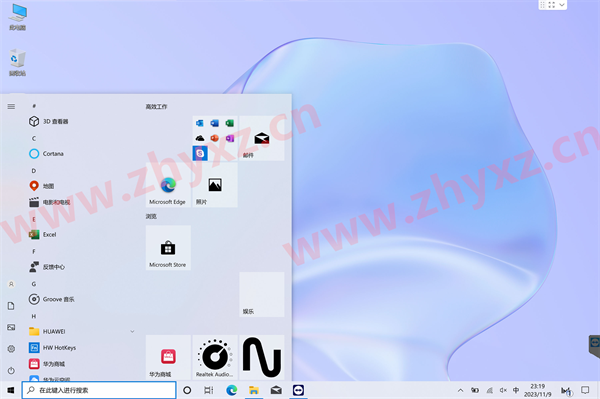The width and height of the screenshot is (600, 399).
Task: Open TeamViewer from the taskbar
Action: 298,390
